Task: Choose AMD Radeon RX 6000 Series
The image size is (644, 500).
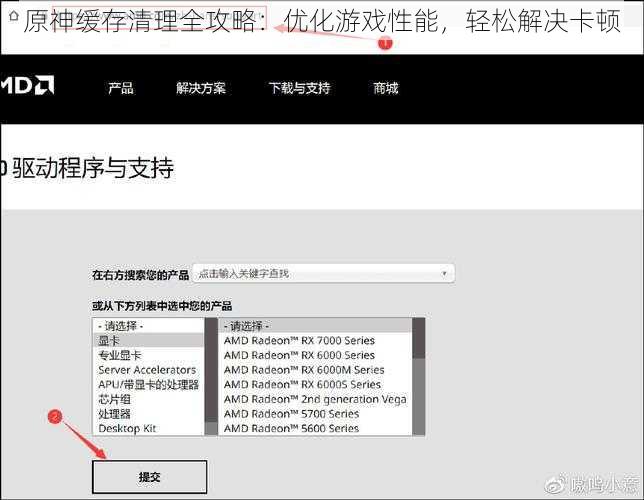Action: coord(315,355)
